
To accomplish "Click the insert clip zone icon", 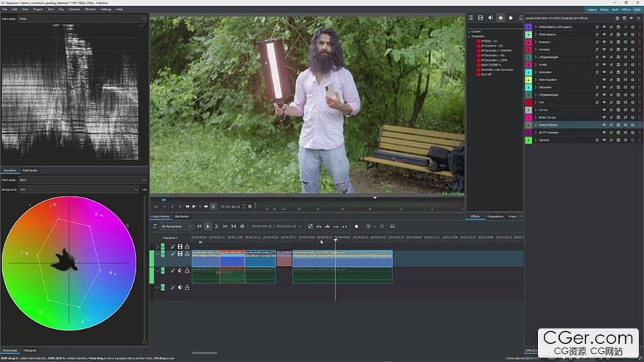I will (319, 226).
